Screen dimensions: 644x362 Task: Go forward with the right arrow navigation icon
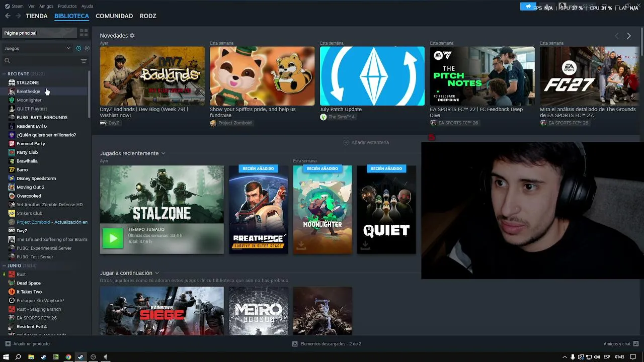point(18,16)
